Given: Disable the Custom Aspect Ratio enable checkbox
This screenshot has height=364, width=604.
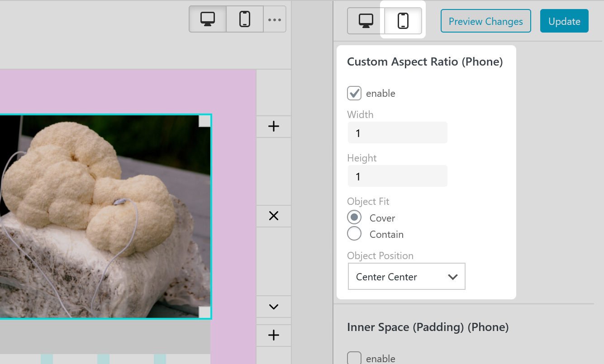Looking at the screenshot, I should pyautogui.click(x=354, y=93).
